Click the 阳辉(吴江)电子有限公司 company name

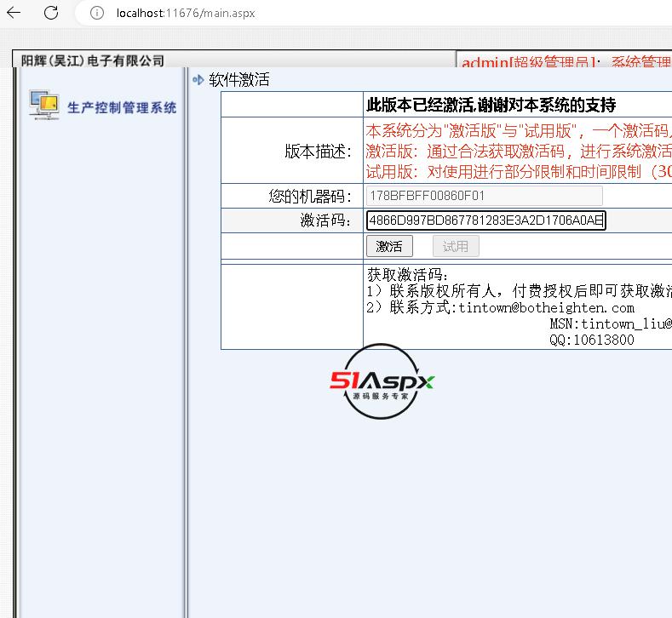tap(93, 60)
